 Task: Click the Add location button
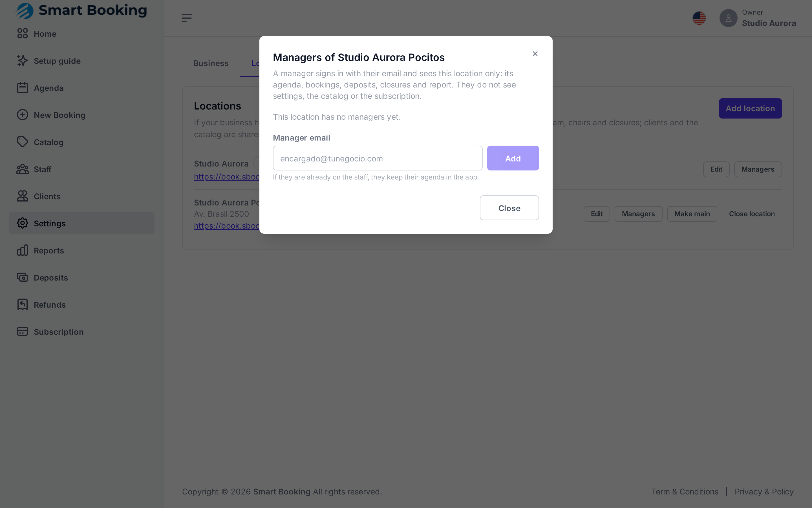point(750,108)
